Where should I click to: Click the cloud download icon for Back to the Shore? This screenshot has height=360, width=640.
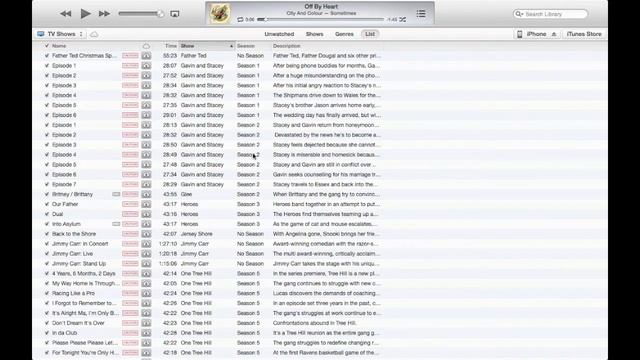(146, 234)
